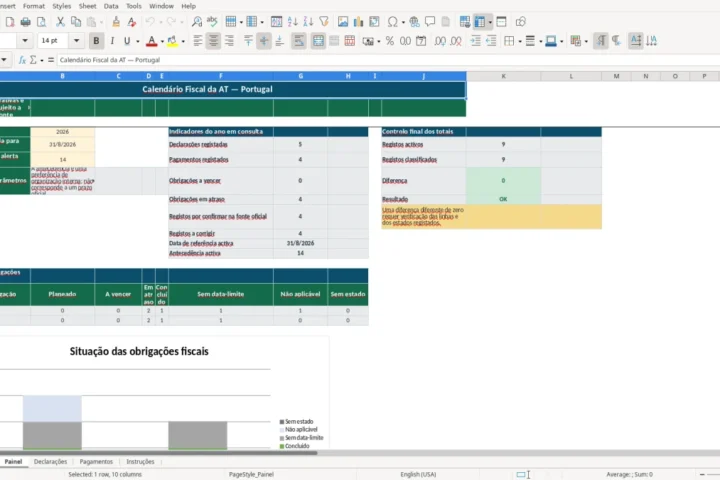
Task: Toggle center horizontally alignment
Action: [x=213, y=41]
